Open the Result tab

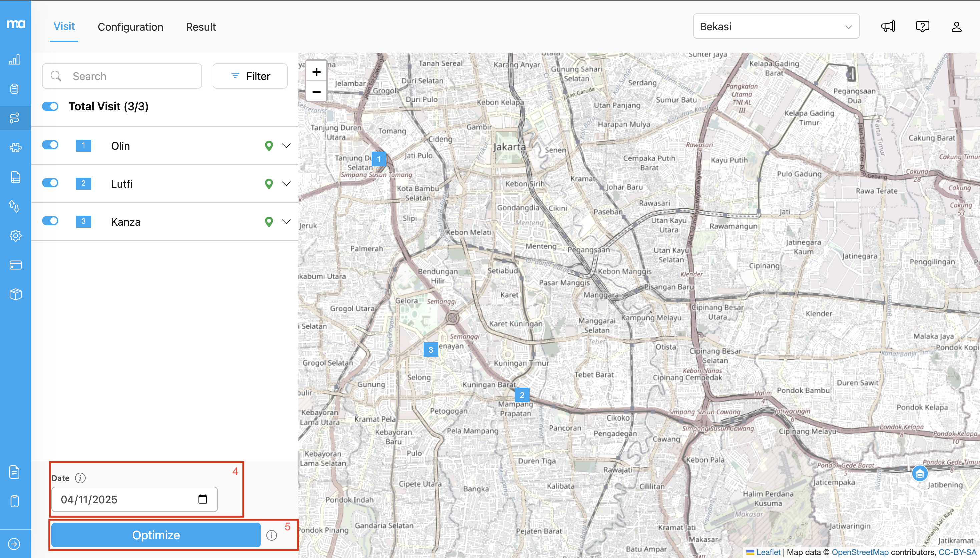201,27
